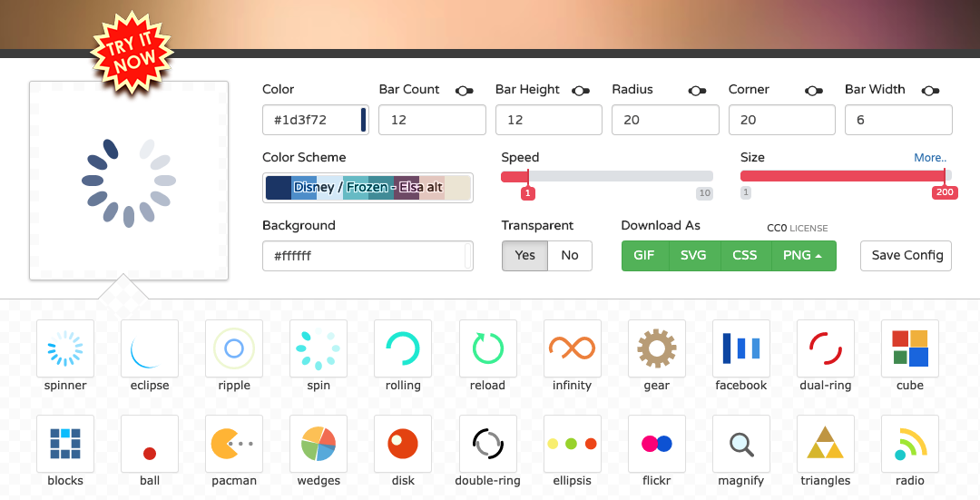Viewport: 980px width, 500px height.
Task: Choose the rolling loader icon
Action: click(x=403, y=348)
